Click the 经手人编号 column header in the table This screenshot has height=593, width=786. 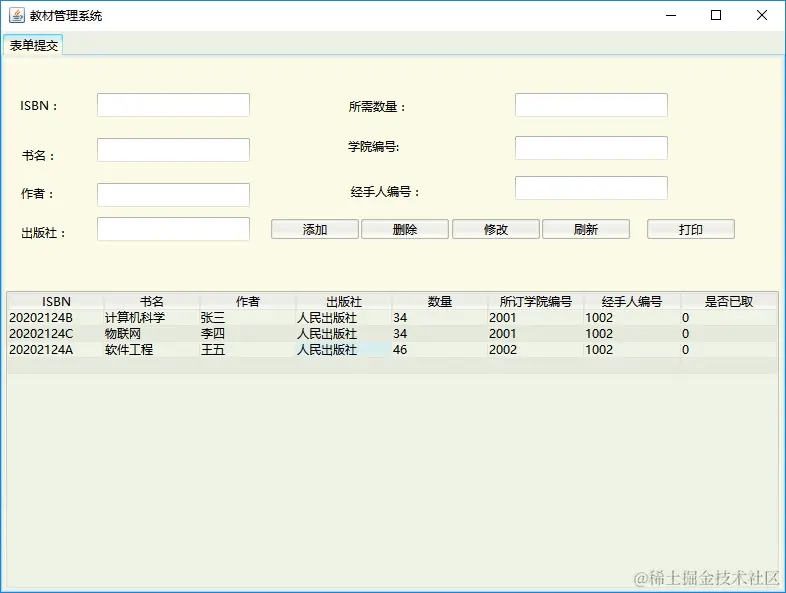pos(632,301)
